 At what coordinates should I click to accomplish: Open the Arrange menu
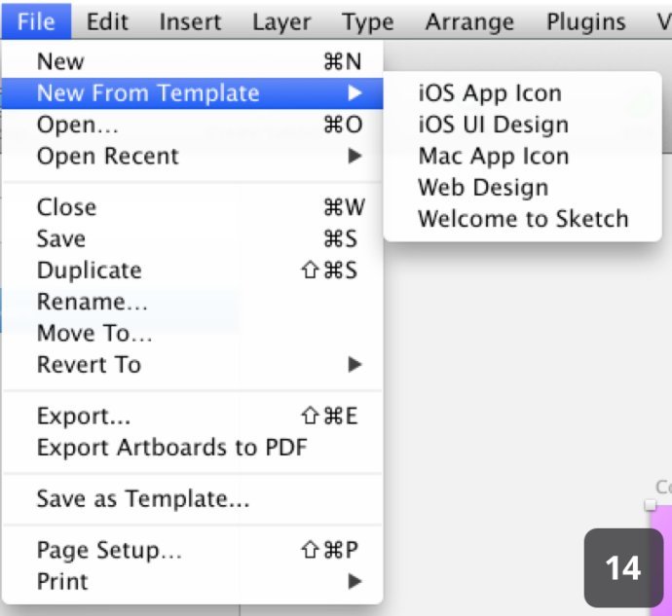coord(469,21)
